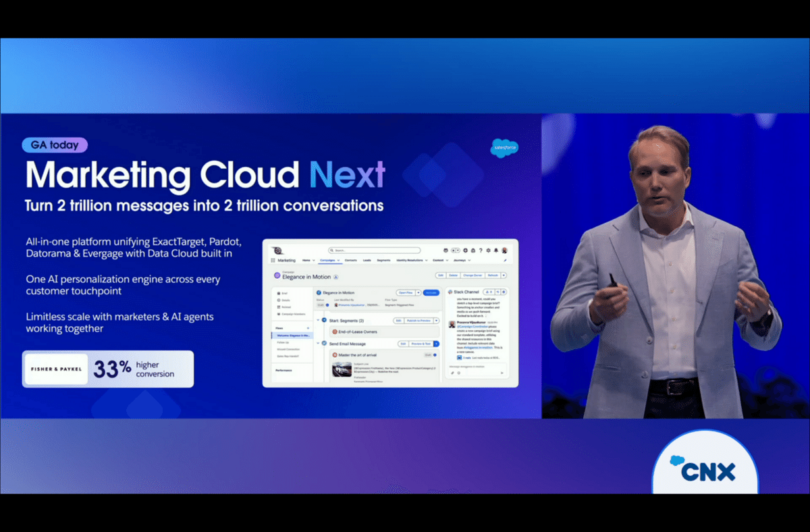Switch to the Segments tab
Viewport: 810px width, 532px height.
pyautogui.click(x=384, y=261)
